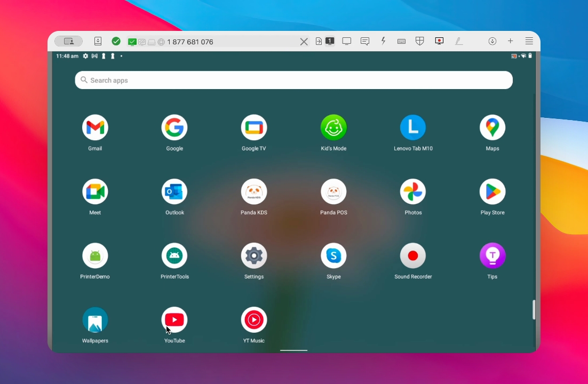
Task: Open the chat bubble in toolbar
Action: 365,41
